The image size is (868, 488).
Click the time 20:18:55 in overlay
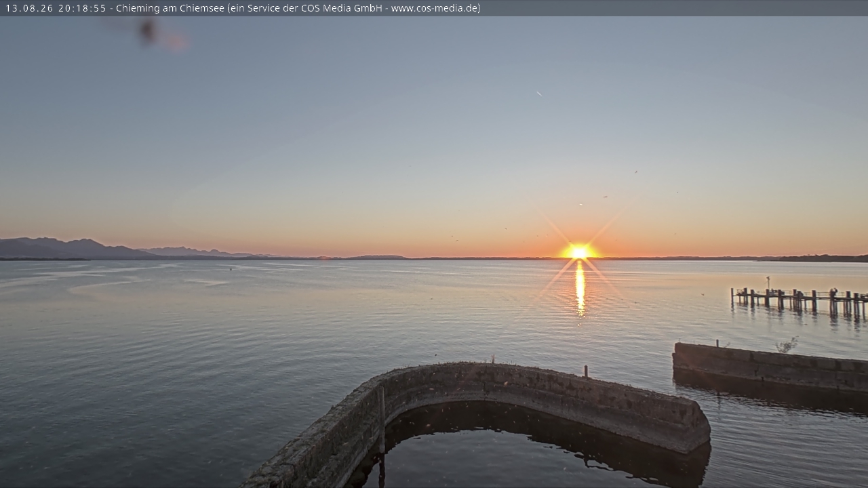click(x=82, y=8)
